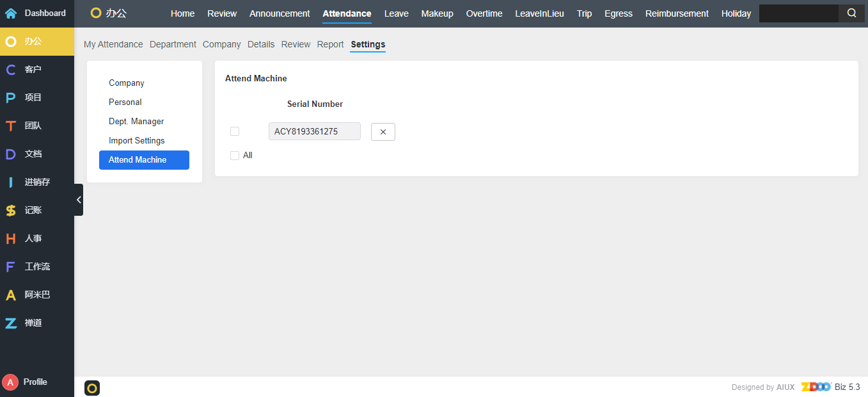Open the Reimbursement menu item
Viewport: 868px width, 397px height.
[677, 13]
